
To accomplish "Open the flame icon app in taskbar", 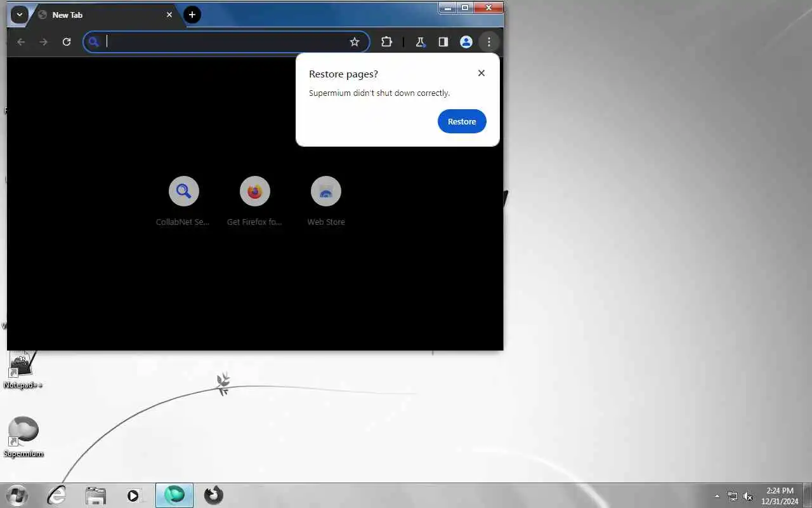I will tap(214, 495).
